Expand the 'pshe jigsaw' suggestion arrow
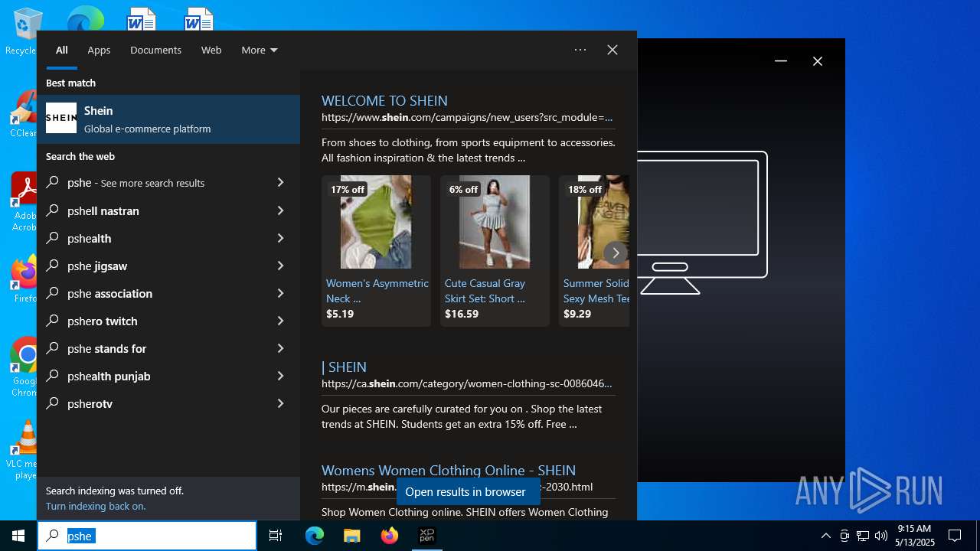980x551 pixels. point(280,266)
